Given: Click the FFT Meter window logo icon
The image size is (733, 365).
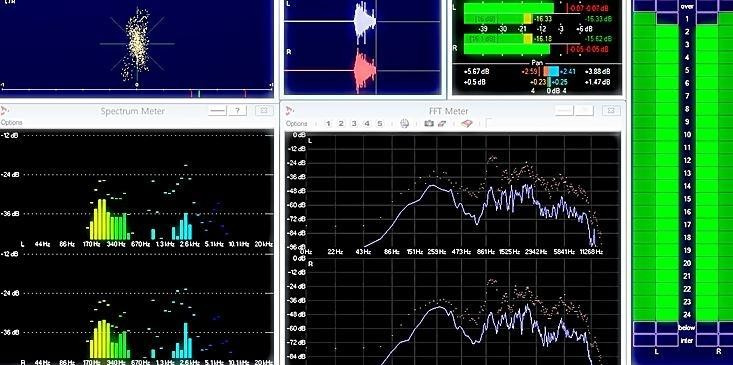Looking at the screenshot, I should 290,110.
